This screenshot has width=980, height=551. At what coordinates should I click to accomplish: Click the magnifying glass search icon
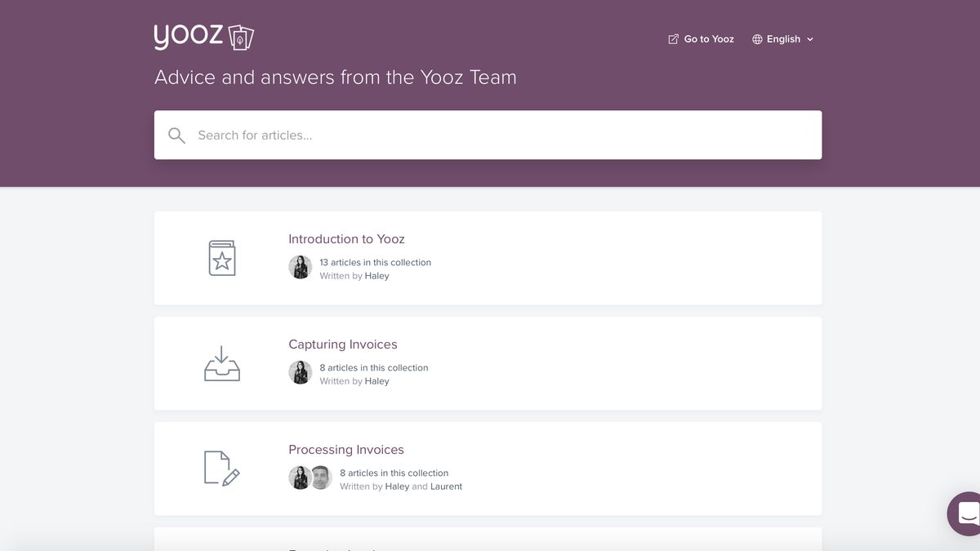[x=176, y=135]
